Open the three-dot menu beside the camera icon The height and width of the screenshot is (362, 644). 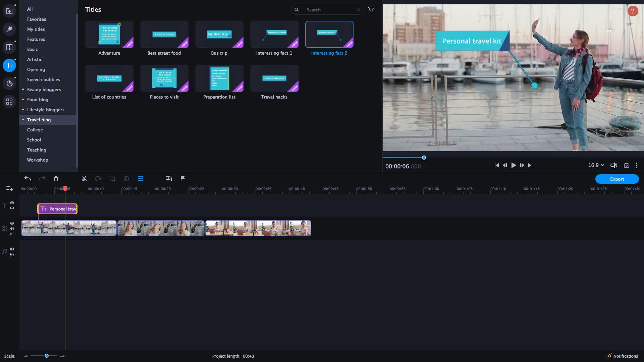tap(637, 165)
